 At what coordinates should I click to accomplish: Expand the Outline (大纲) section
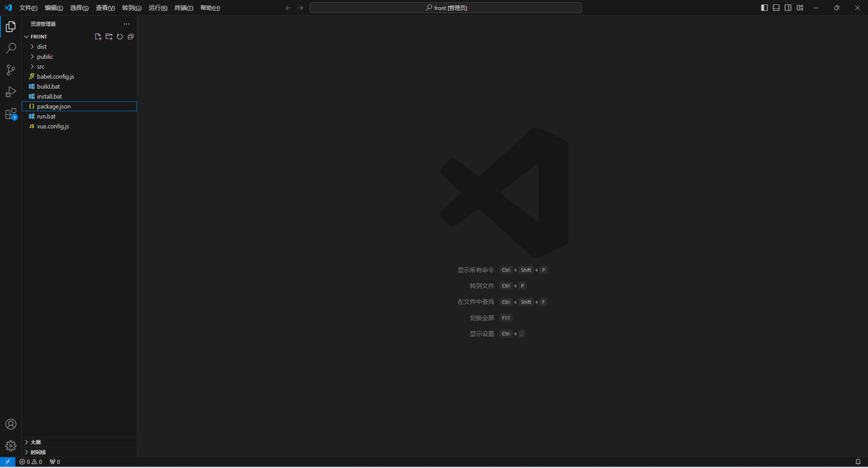[79, 442]
